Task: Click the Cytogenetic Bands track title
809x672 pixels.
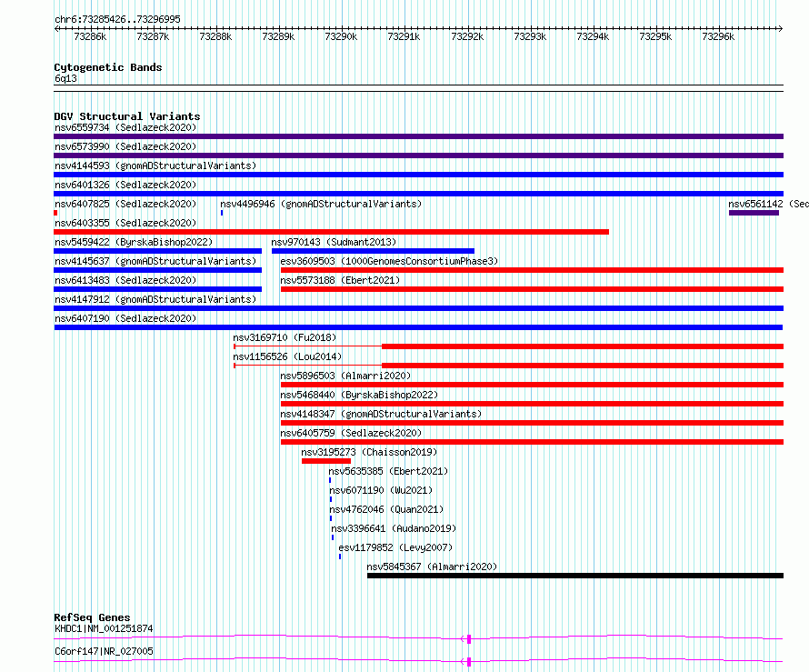Action: coord(108,67)
